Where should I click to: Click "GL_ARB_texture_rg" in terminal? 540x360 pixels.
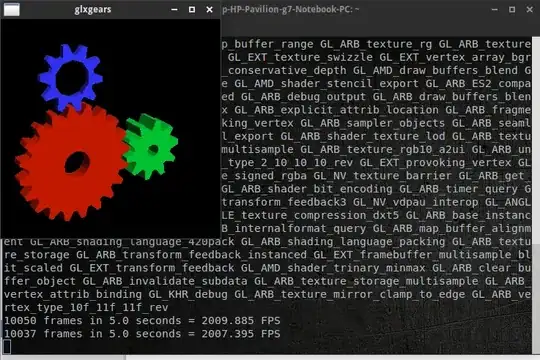(376, 44)
